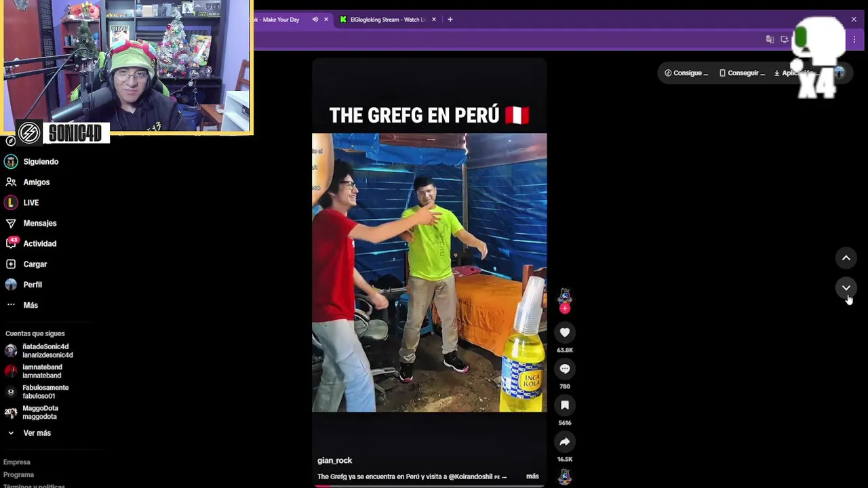Image resolution: width=868 pixels, height=488 pixels.
Task: Open the Fabulosamente account avatar
Action: click(x=11, y=392)
